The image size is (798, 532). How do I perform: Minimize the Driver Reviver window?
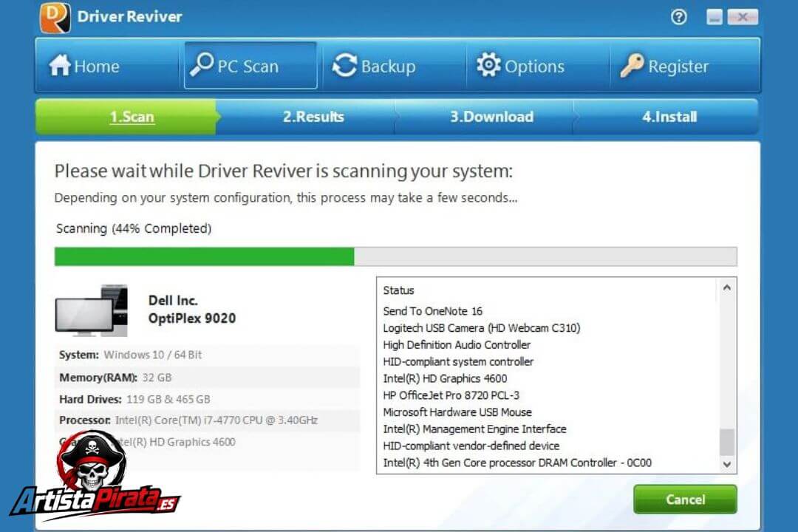(714, 17)
